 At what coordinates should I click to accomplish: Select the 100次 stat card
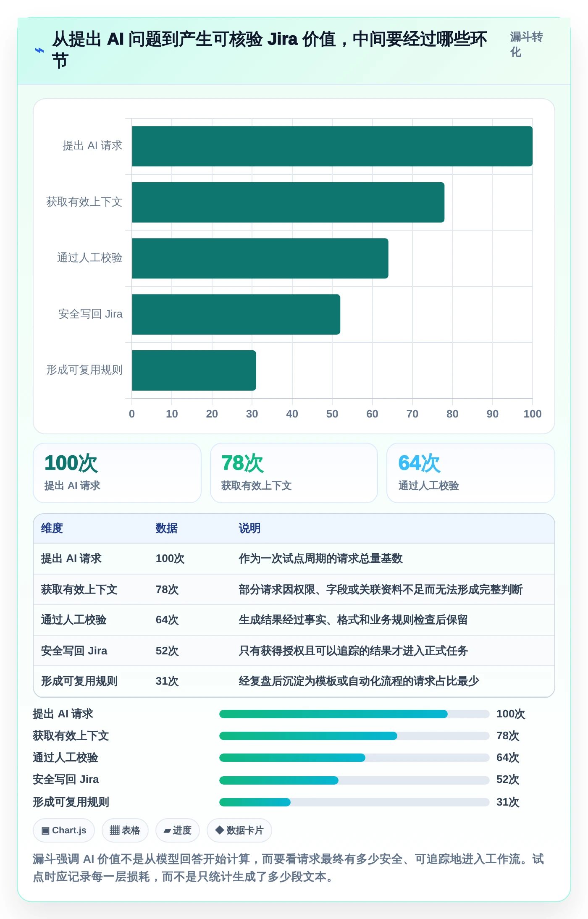pos(117,473)
